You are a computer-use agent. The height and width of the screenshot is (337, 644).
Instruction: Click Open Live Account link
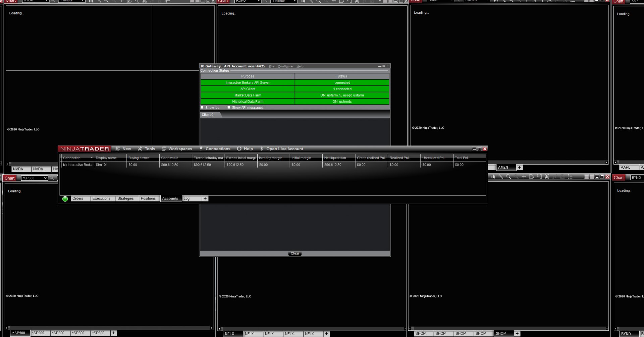click(x=281, y=149)
